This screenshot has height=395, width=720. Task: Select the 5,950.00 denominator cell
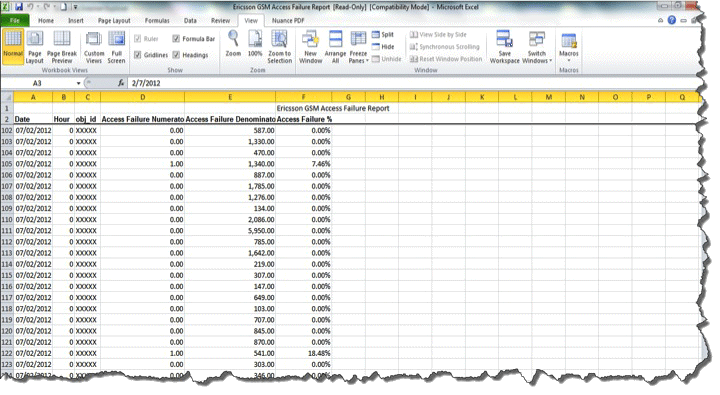coord(230,231)
